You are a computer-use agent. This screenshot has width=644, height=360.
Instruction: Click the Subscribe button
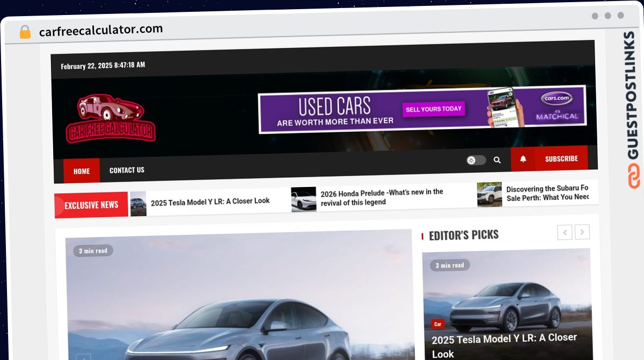[x=561, y=159]
